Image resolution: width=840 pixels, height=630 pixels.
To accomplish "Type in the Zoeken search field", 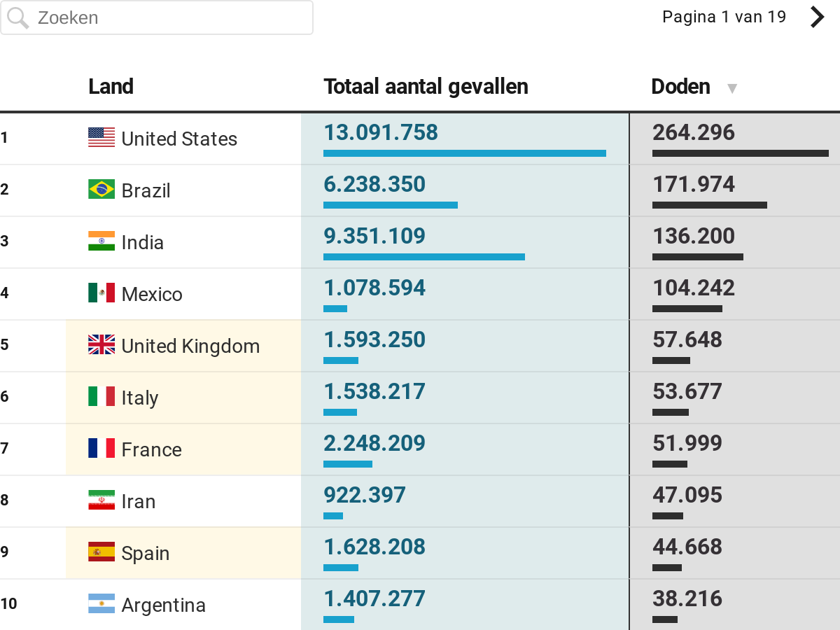I will click(x=168, y=18).
